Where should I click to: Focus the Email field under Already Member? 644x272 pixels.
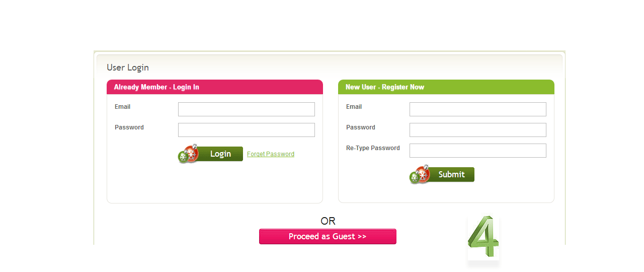click(x=247, y=109)
